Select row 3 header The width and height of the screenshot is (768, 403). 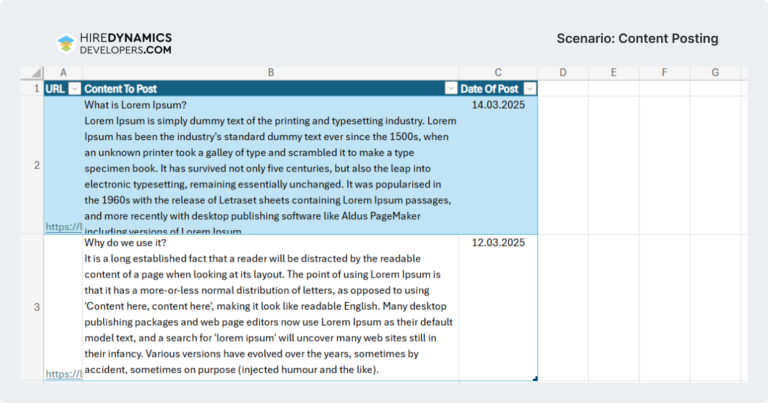[x=36, y=307]
